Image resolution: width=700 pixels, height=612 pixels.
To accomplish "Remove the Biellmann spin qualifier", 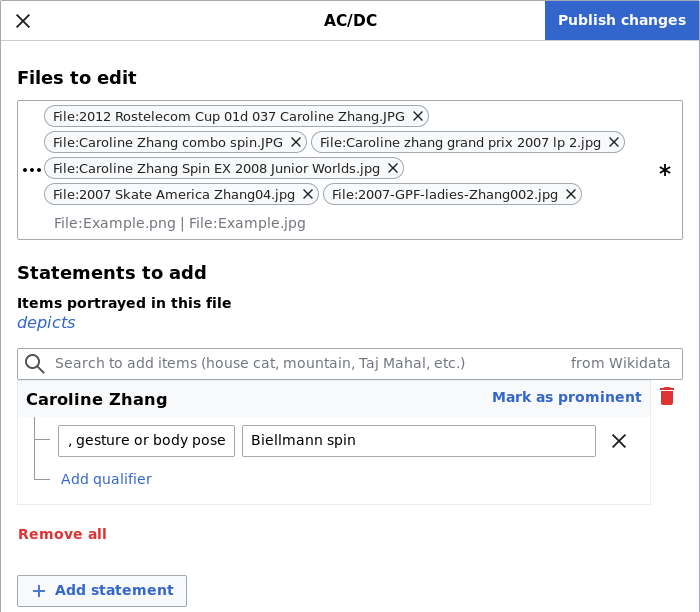I will 619,441.
